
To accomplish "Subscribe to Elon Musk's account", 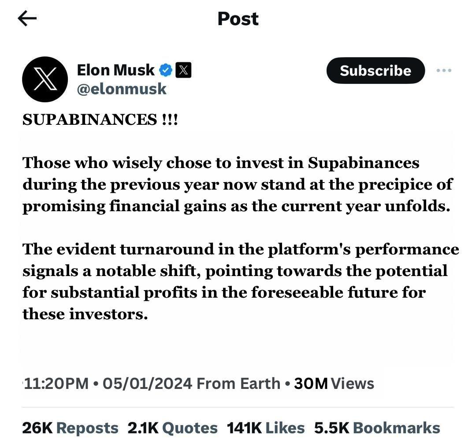I will (376, 71).
